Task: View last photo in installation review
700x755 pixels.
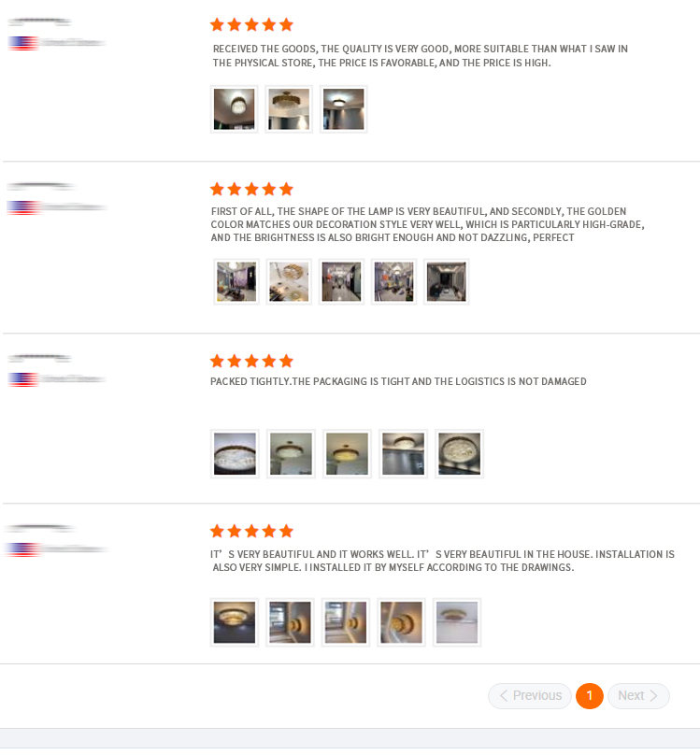Action: click(457, 622)
